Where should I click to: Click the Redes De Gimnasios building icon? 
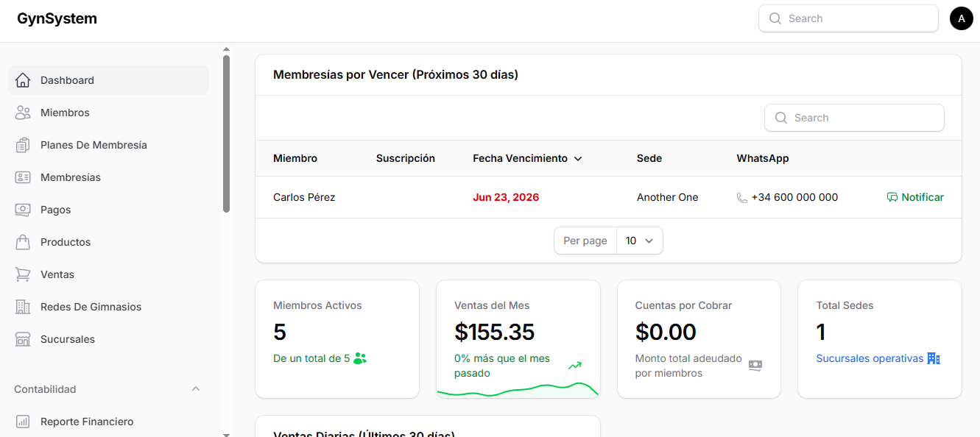coord(23,307)
